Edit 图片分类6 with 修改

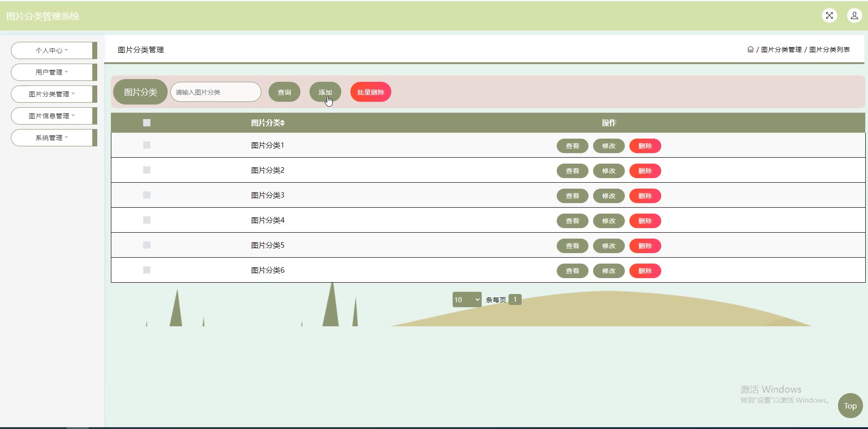609,271
